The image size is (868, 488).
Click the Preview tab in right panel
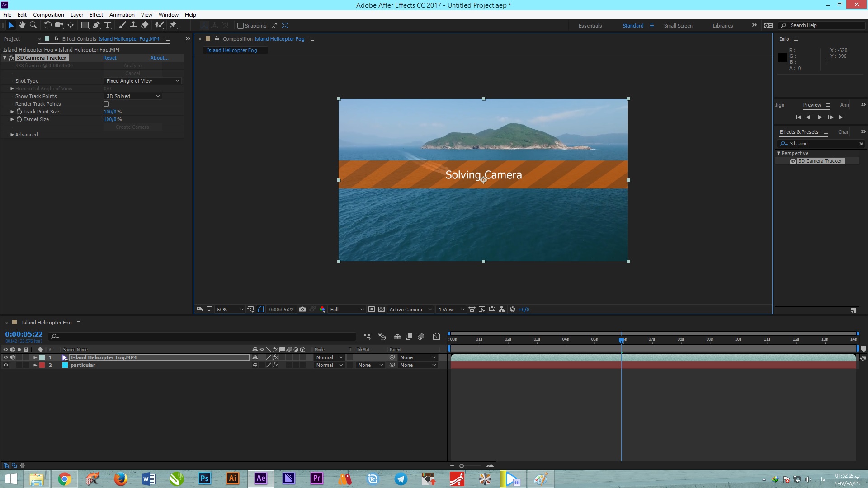pos(812,105)
